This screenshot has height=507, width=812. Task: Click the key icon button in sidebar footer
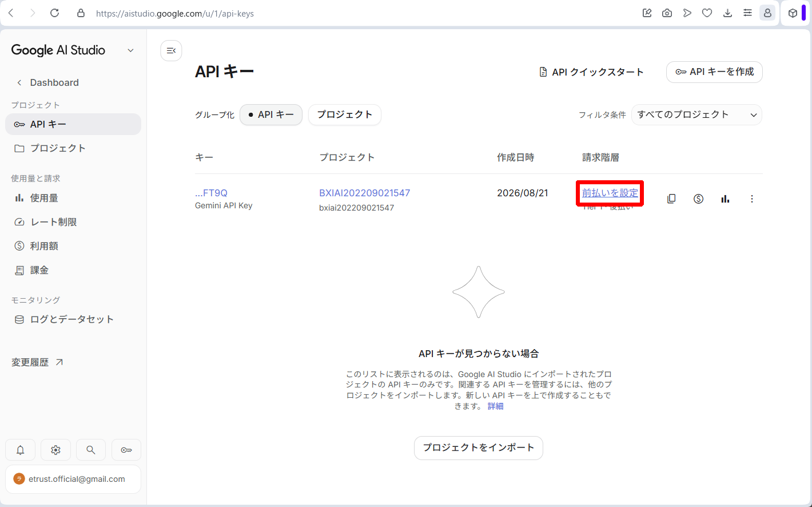coord(126,450)
